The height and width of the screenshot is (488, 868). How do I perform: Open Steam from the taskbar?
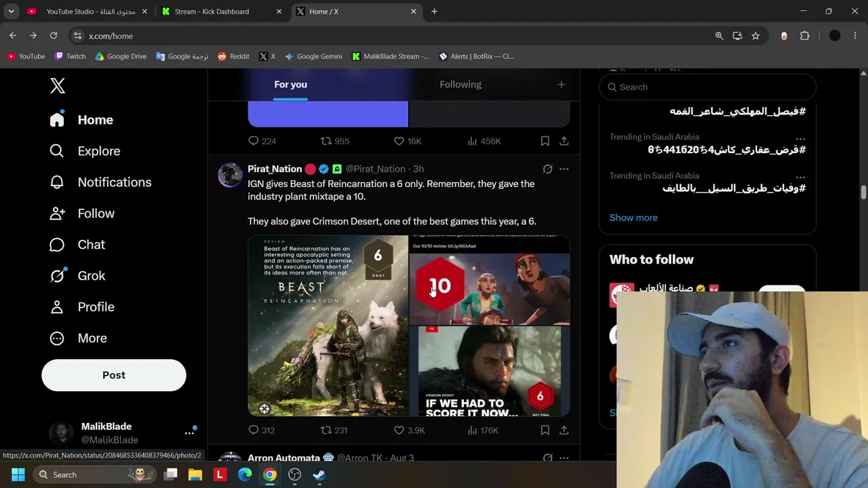click(319, 474)
